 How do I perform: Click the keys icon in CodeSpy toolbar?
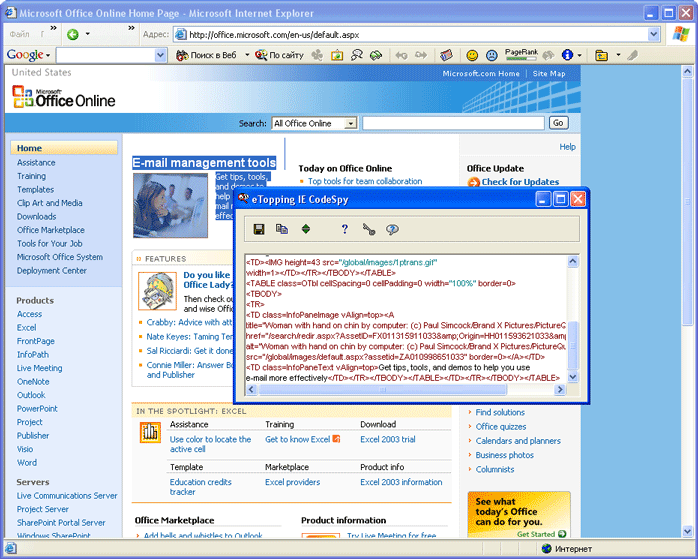tap(369, 229)
